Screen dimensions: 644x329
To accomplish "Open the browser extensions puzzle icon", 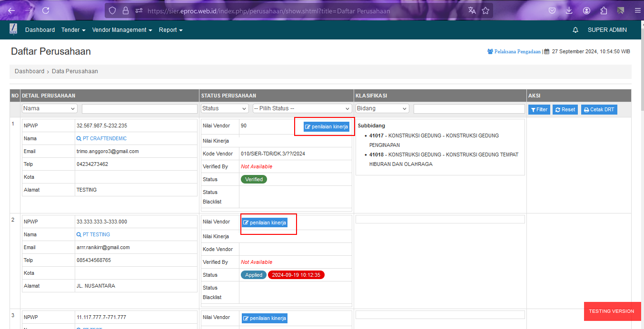I will pyautogui.click(x=604, y=10).
